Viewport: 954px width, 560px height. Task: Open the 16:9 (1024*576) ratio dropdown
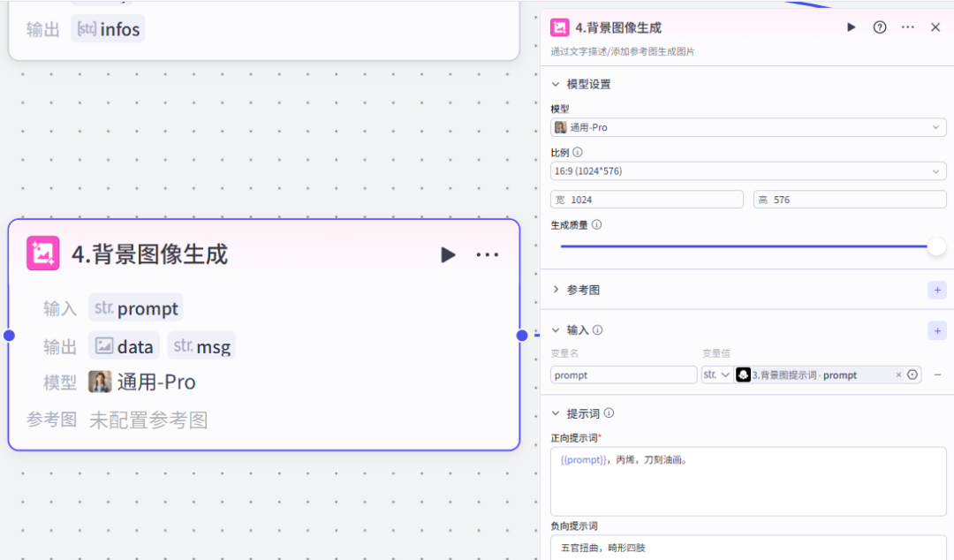[748, 170]
